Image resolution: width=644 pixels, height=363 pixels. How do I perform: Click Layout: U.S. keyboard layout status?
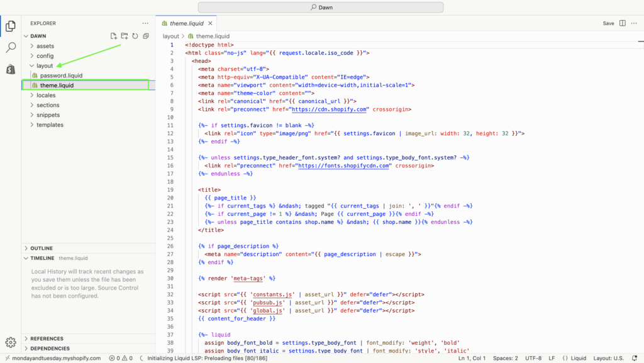pos(608,358)
